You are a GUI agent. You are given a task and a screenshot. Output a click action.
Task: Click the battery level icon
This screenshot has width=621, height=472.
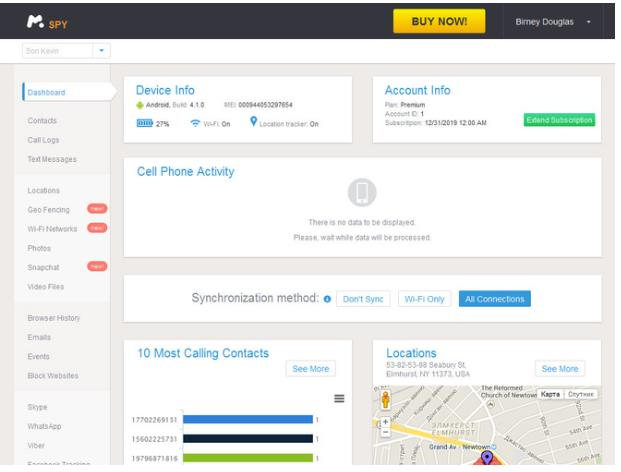(x=144, y=124)
